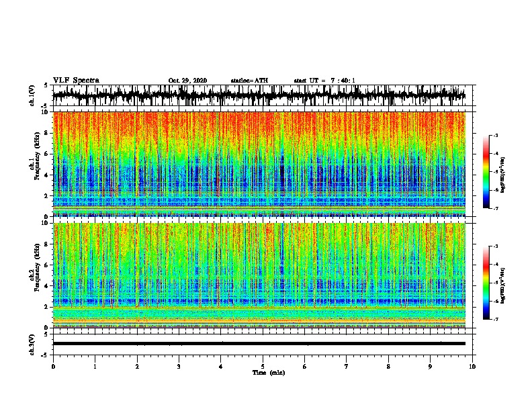
Task: Click time axis tick label "5"
Action: (x=263, y=367)
